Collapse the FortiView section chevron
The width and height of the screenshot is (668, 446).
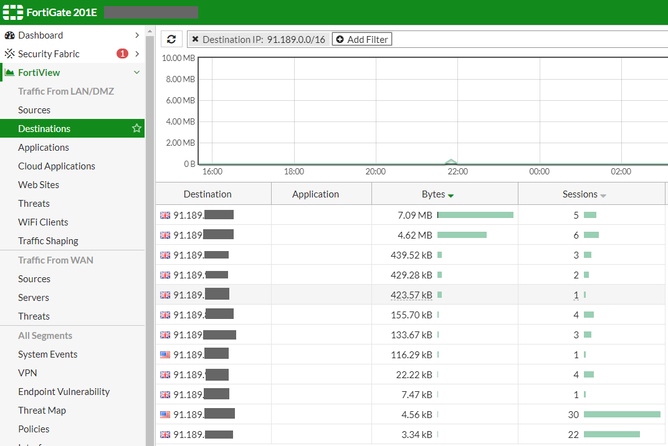tap(137, 73)
